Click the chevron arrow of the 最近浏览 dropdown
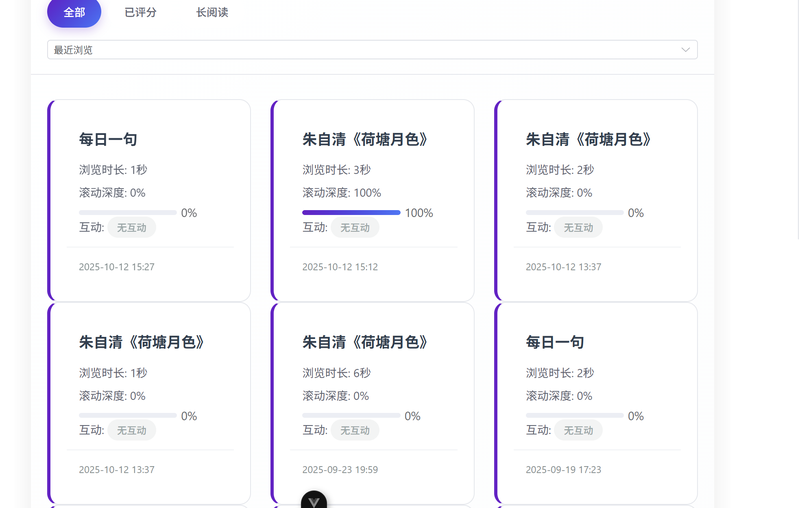 point(685,50)
